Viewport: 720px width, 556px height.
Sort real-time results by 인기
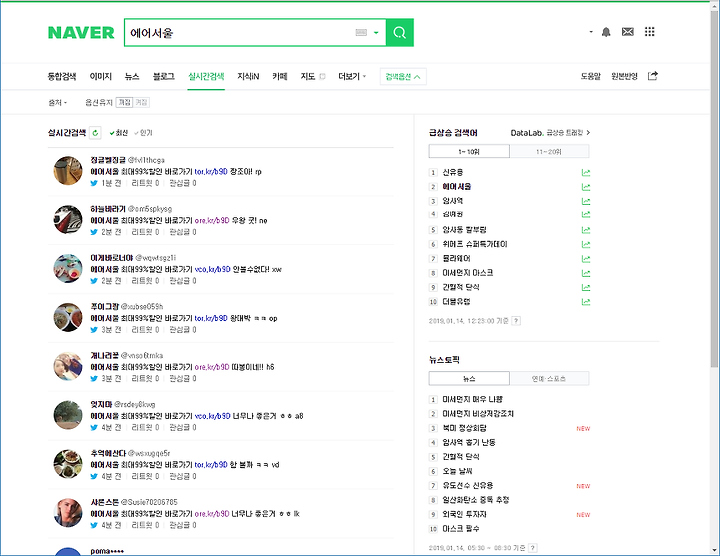[x=143, y=133]
